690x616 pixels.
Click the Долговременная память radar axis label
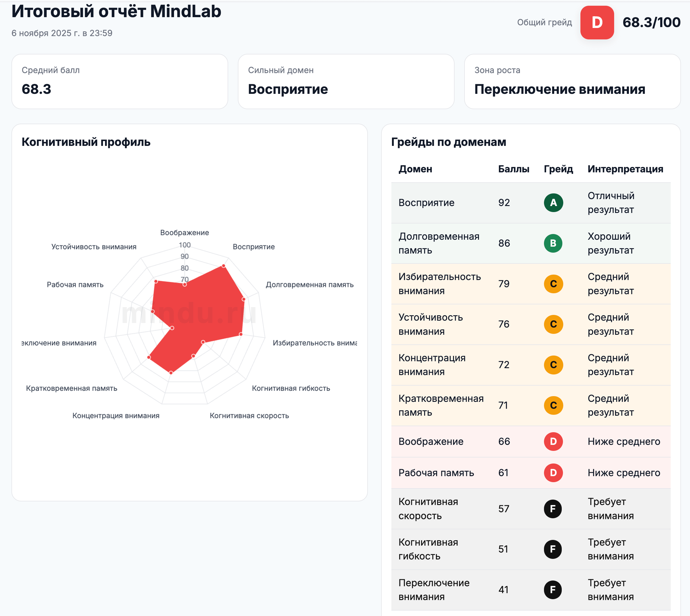pos(309,285)
